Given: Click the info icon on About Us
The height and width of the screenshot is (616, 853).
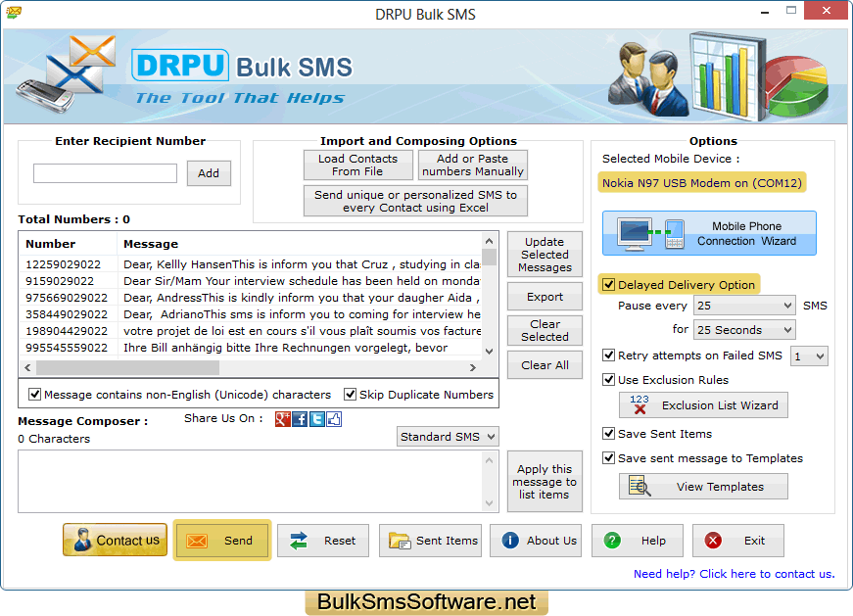Looking at the screenshot, I should (509, 541).
